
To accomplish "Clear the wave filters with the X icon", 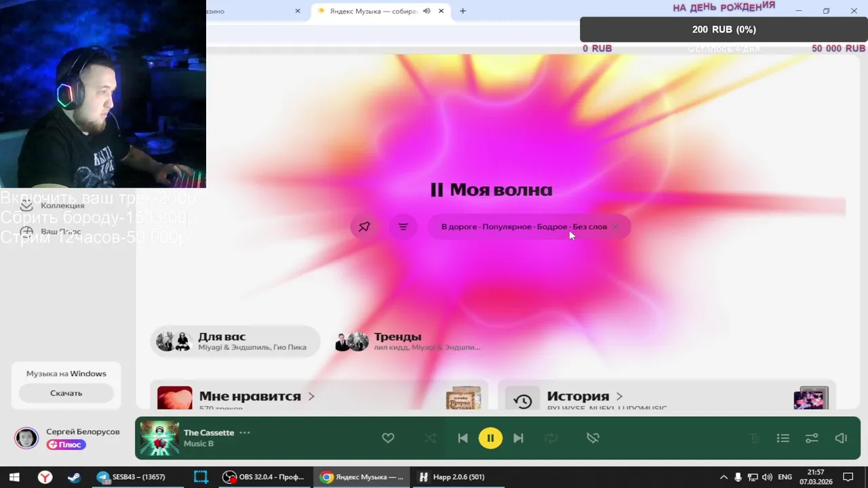I will pyautogui.click(x=615, y=226).
